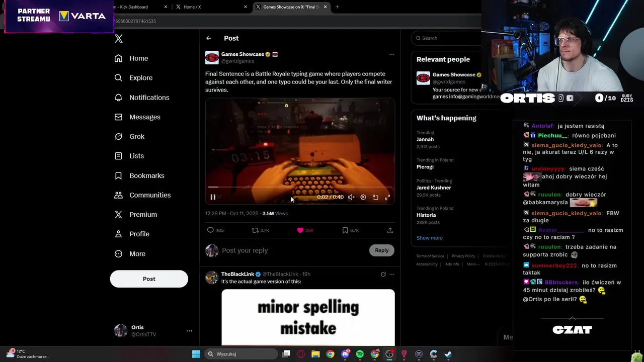Viewport: 644px width, 362px height.
Task: Go back using the arrow icon
Action: (x=209, y=38)
